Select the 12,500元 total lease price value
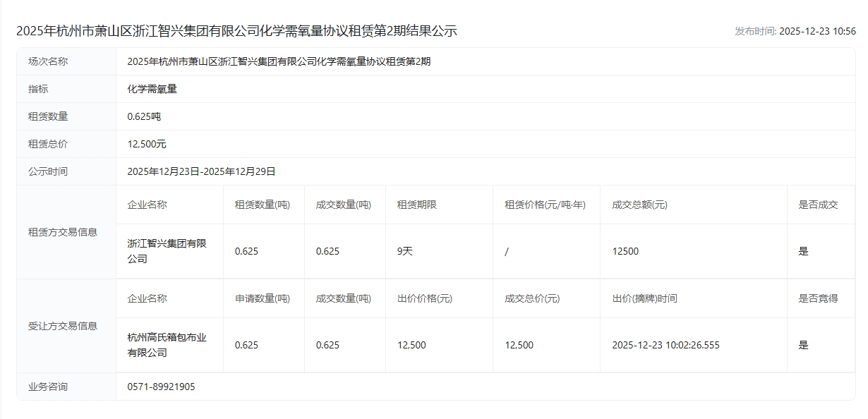The width and height of the screenshot is (868, 419). [147, 144]
